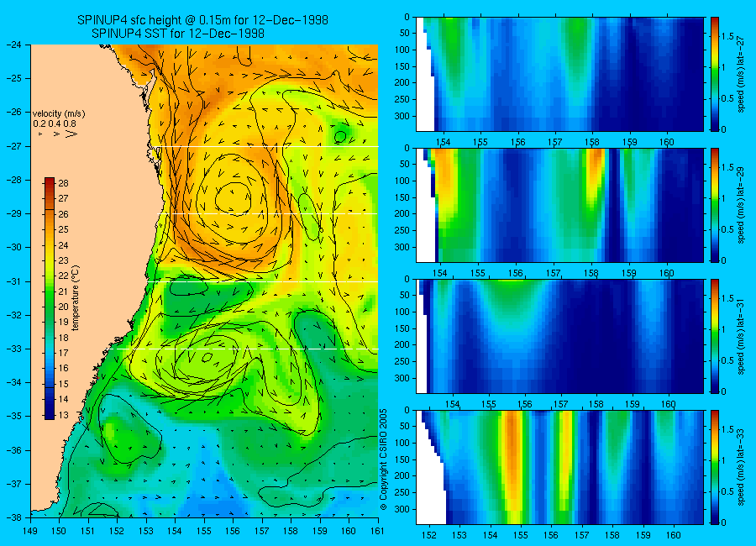
Task: Click the speed color bar beside the lat=-31 panel
Action: pos(714,336)
